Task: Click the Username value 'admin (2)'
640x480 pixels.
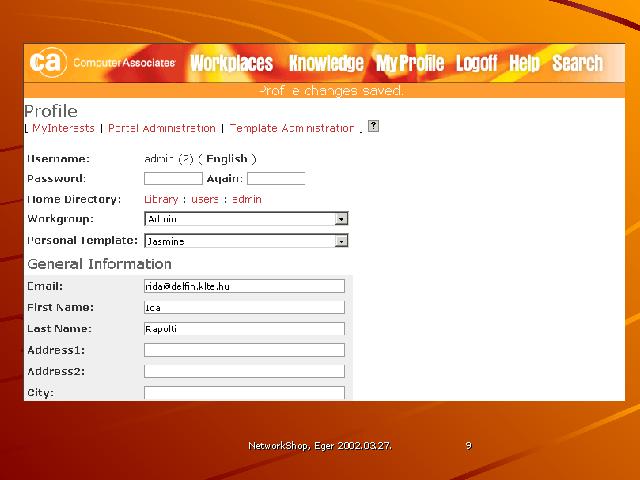Action: click(x=169, y=159)
